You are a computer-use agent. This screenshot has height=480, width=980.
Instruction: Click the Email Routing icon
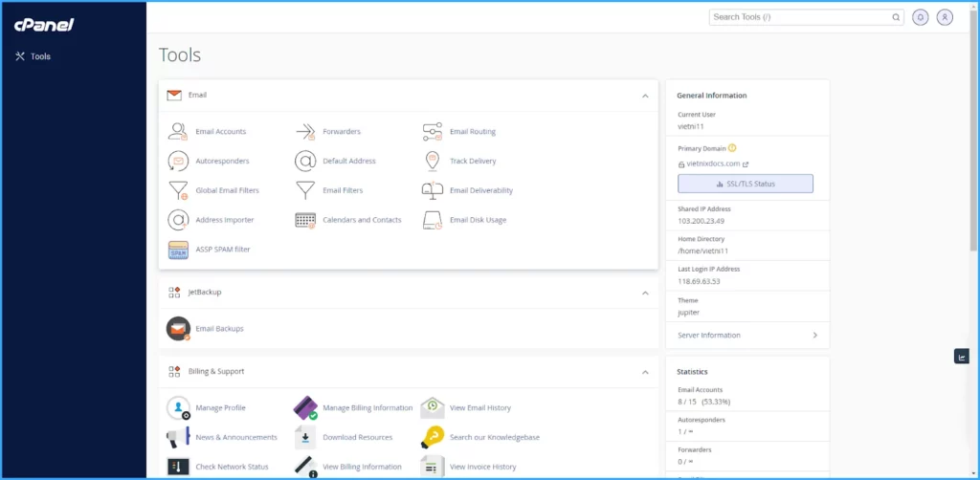(x=433, y=132)
